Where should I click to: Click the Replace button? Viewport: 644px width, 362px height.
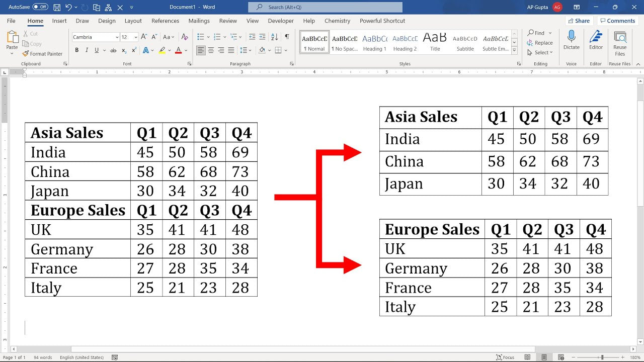click(540, 43)
